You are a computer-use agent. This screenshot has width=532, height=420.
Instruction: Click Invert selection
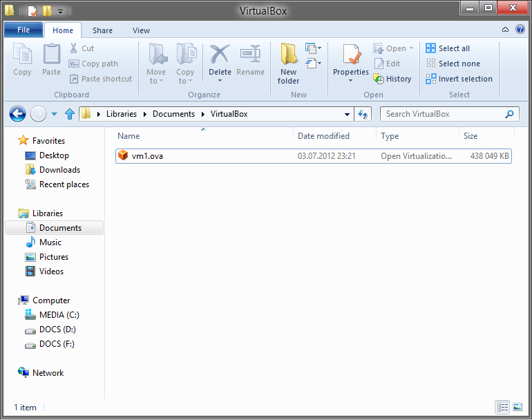click(x=459, y=79)
